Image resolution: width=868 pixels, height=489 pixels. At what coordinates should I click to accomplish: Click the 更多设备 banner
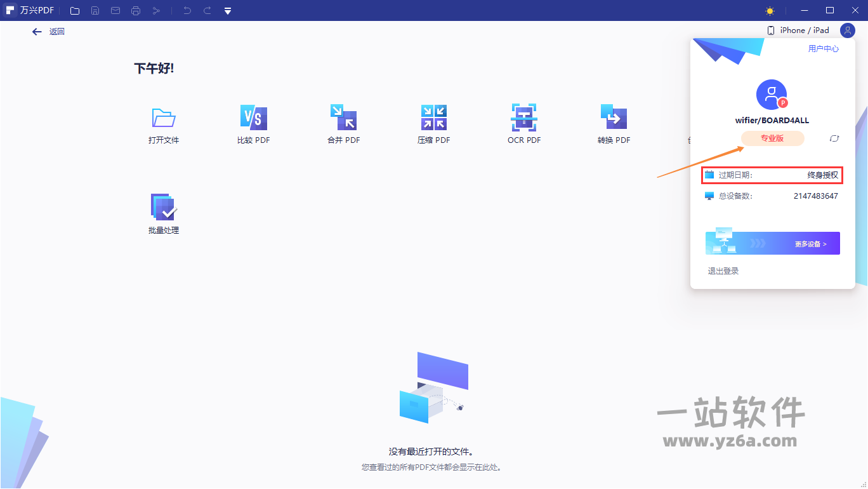click(x=773, y=243)
